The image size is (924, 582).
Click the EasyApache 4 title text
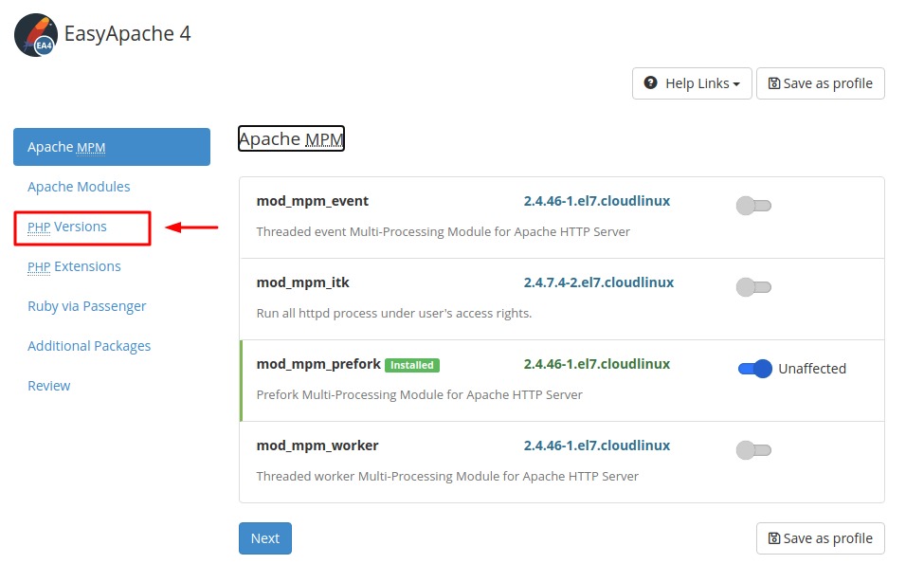pos(127,33)
